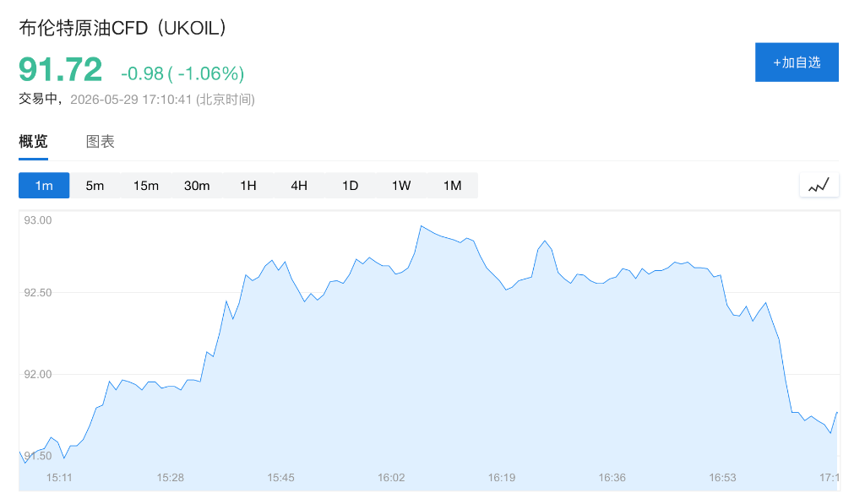This screenshot has height=504, width=865.
Task: Show the 1W weekly chart
Action: tap(401, 185)
